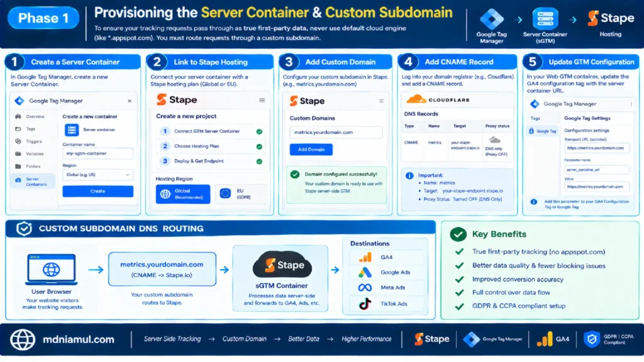Click the Value field https://metrics.yourdomain.com
Image resolution: width=644 pixels, height=362 pixels.
point(596,187)
